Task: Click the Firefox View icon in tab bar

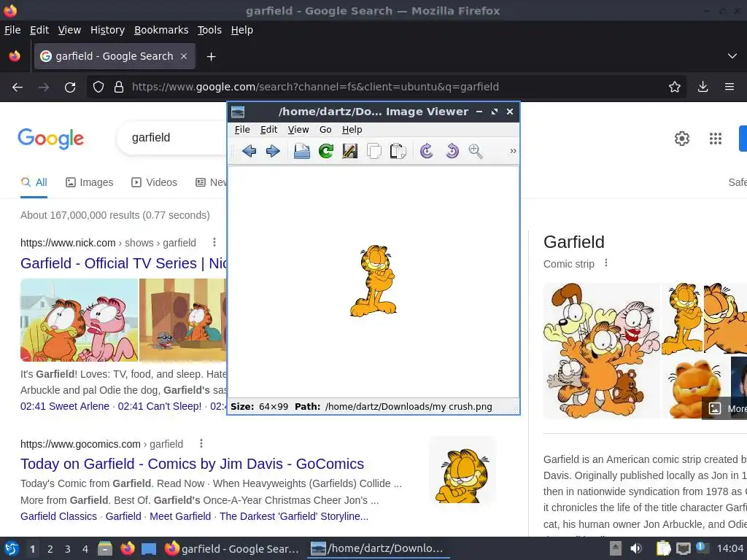Action: [15, 56]
